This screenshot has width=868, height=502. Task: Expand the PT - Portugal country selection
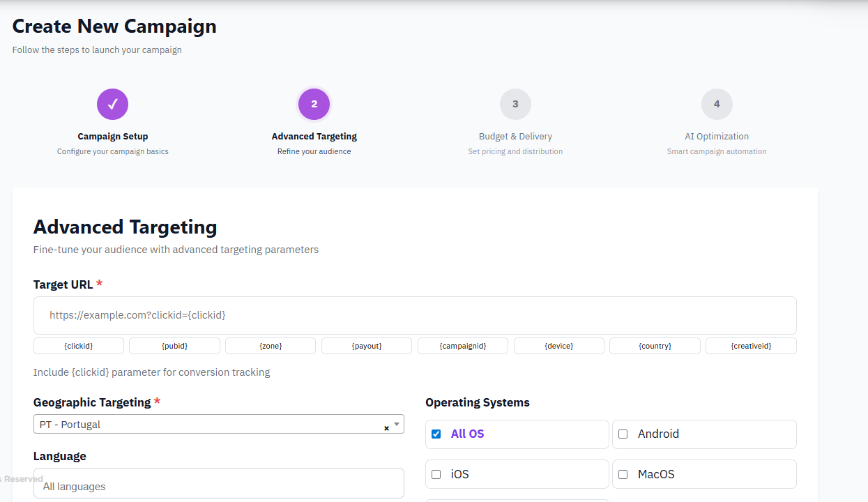coord(209,424)
